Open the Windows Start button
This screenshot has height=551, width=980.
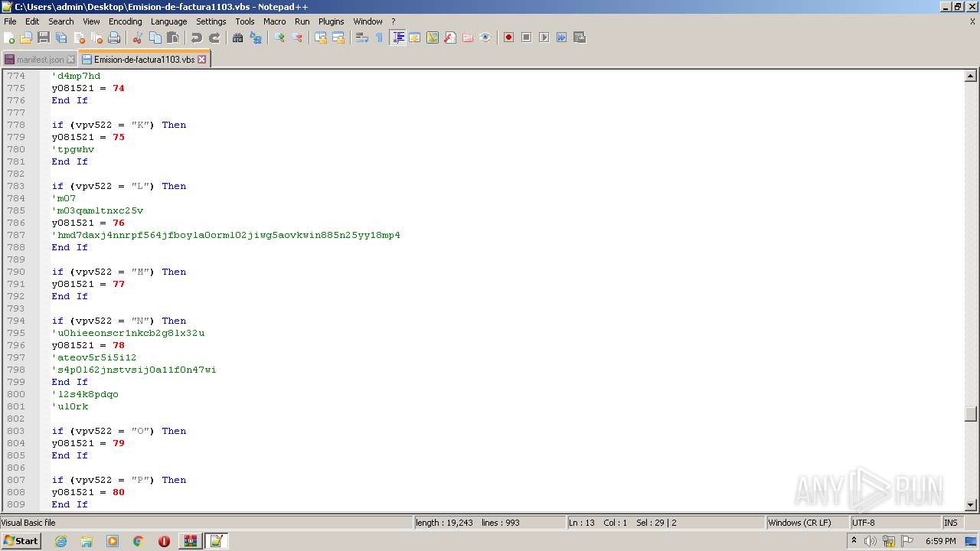tap(21, 540)
